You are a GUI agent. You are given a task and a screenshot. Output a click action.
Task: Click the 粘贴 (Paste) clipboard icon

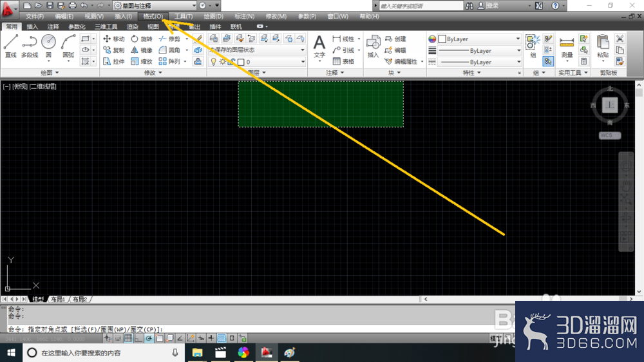[x=603, y=48]
